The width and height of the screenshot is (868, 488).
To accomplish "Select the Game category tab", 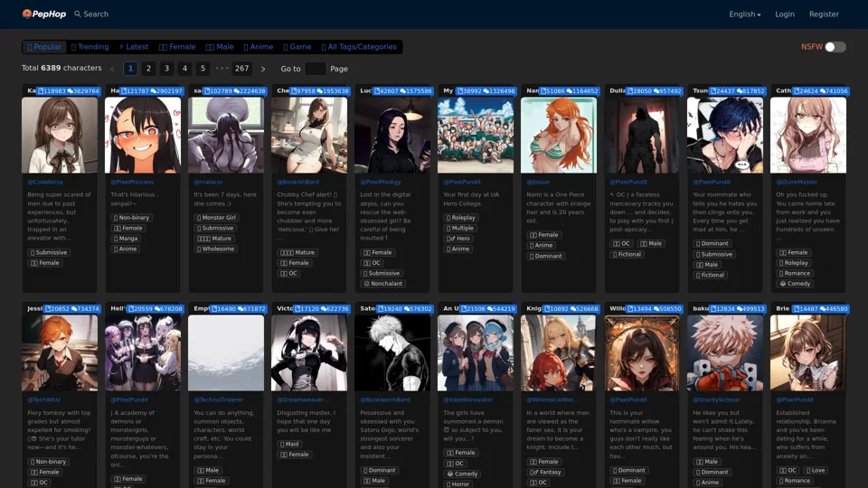I will [297, 47].
